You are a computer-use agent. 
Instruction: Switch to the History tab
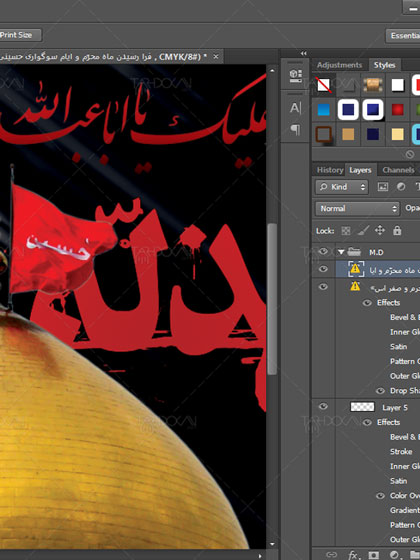pos(330,170)
